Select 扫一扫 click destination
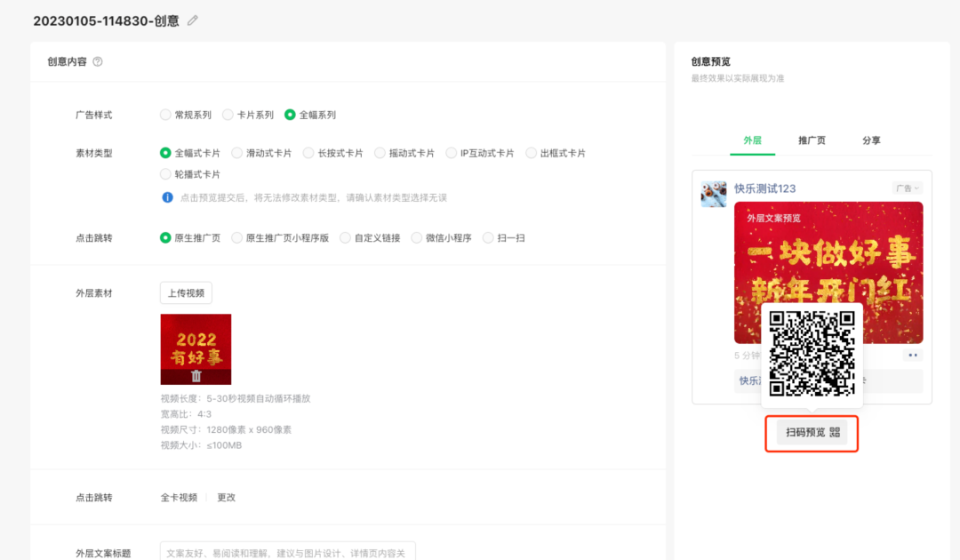960x560 pixels. tap(504, 238)
